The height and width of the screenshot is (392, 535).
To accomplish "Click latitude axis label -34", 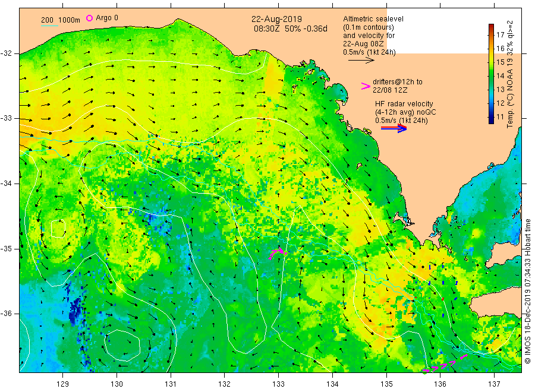I will [x=6, y=184].
